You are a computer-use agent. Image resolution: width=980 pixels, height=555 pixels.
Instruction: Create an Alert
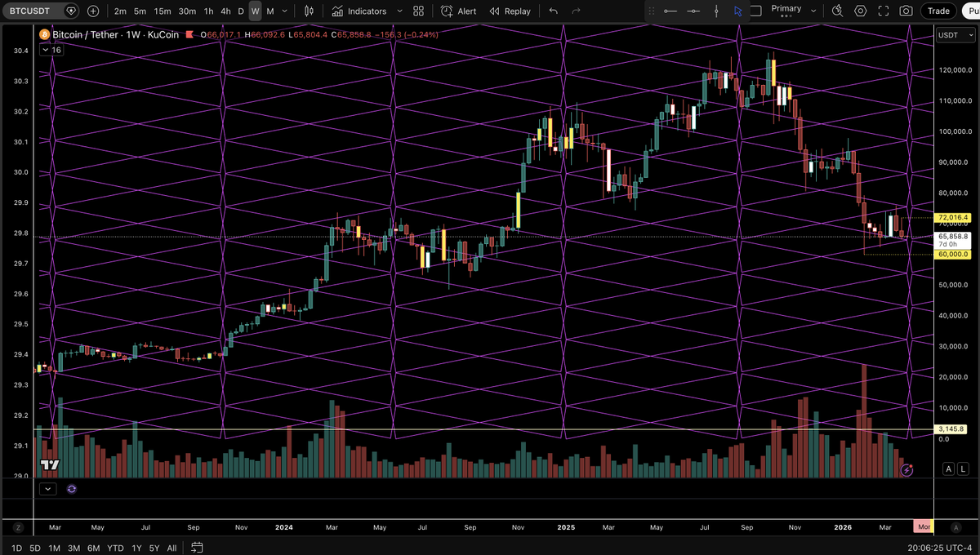(x=459, y=11)
